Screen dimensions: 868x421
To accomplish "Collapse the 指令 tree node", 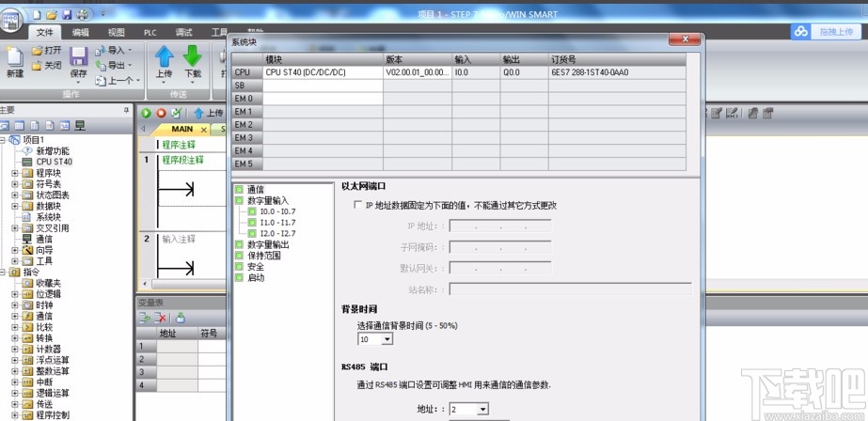I will tap(3, 273).
